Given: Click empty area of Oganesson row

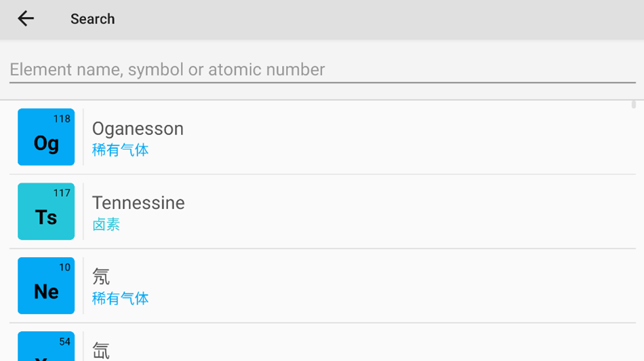Looking at the screenshot, I should [x=407, y=137].
